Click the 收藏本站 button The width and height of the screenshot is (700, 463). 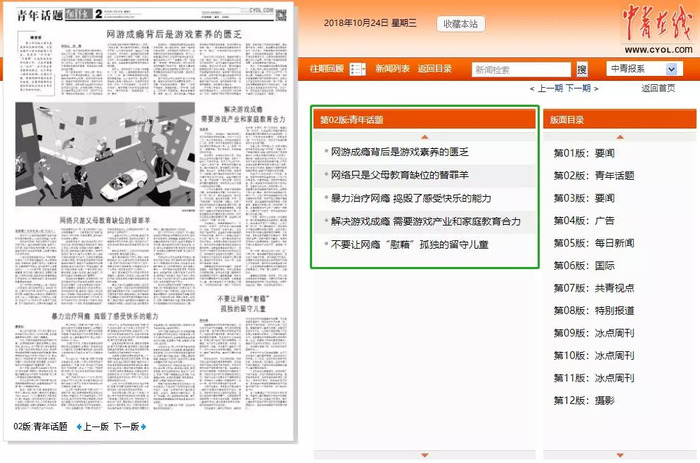tap(460, 24)
